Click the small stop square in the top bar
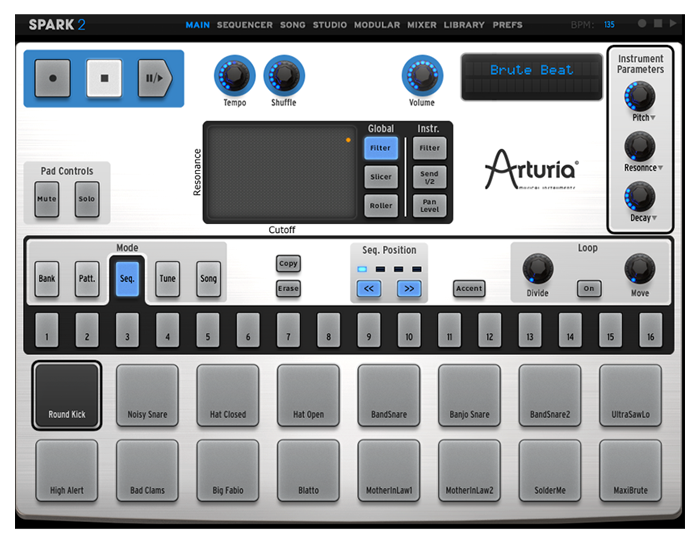The height and width of the screenshot is (545, 700). 658,23
